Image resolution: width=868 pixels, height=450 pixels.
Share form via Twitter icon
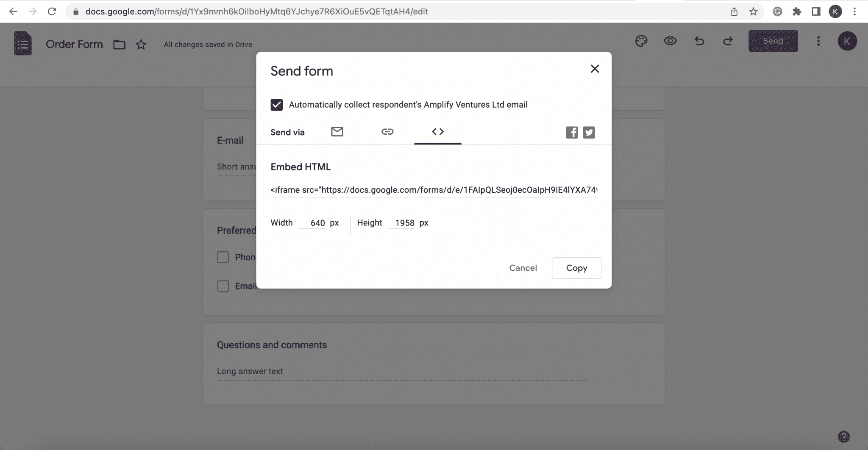(x=589, y=133)
